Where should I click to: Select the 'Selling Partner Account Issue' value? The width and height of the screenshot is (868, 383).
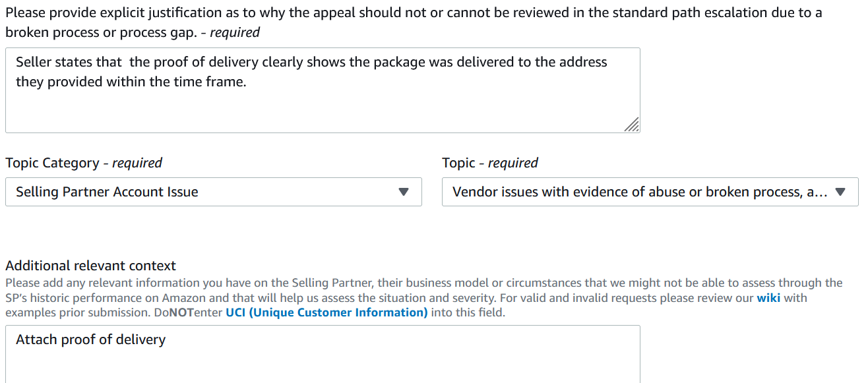(x=107, y=192)
